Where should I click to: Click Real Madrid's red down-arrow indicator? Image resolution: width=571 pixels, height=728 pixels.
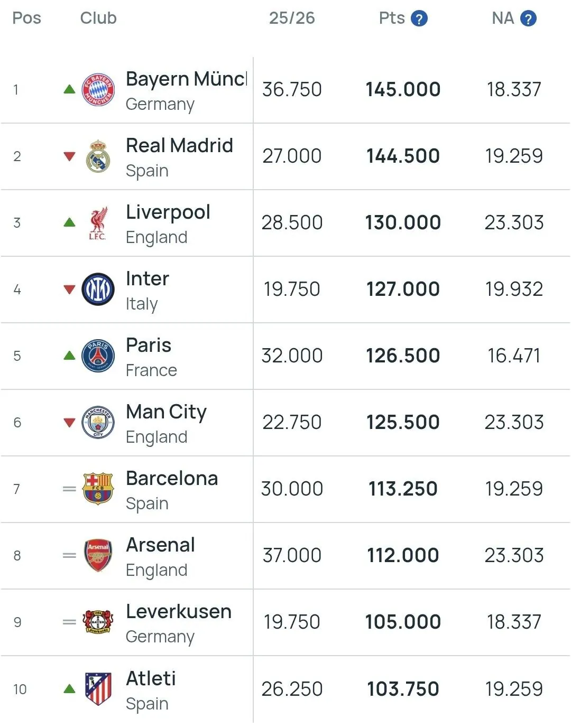69,156
